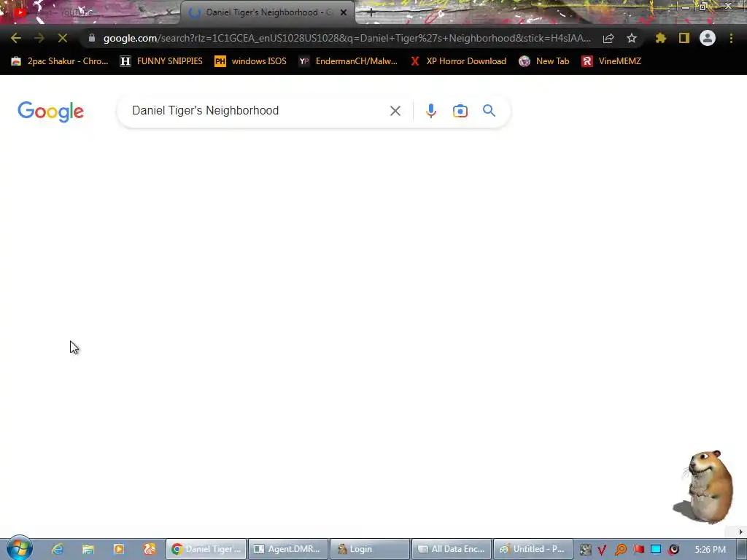
Task: Start a voice search with the microphone
Action: pyautogui.click(x=430, y=111)
